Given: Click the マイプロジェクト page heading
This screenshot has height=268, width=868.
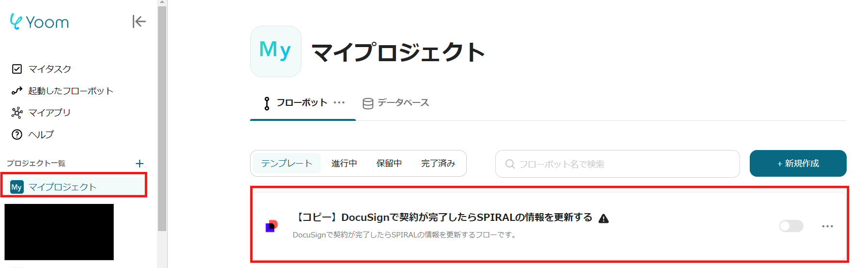Looking at the screenshot, I should tap(398, 52).
